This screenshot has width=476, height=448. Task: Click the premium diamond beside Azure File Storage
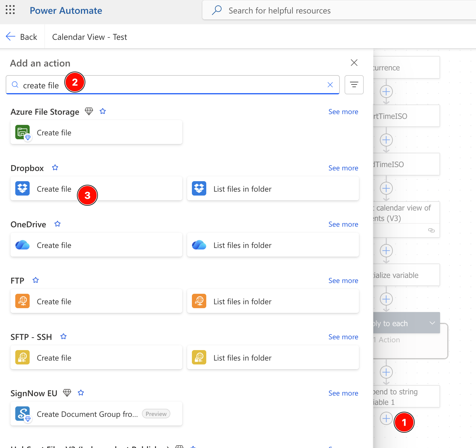click(89, 111)
